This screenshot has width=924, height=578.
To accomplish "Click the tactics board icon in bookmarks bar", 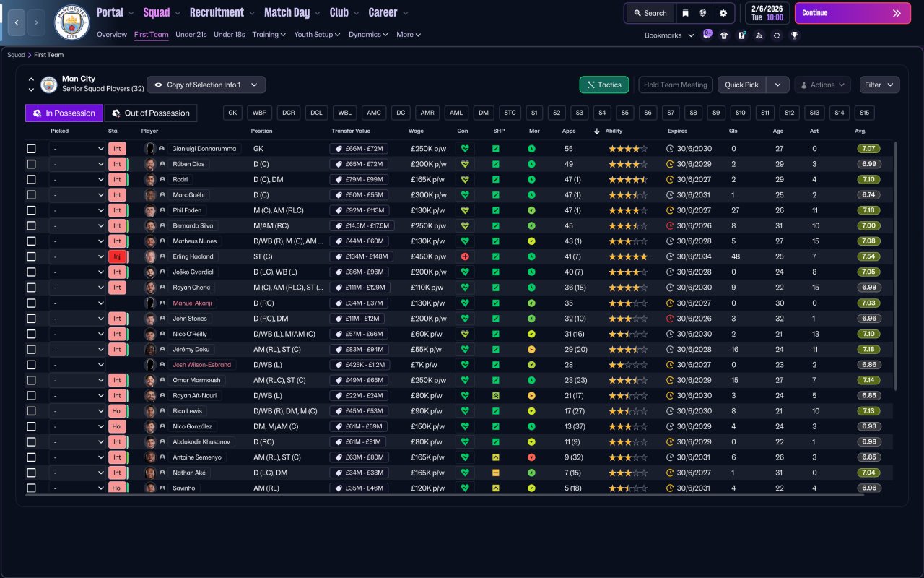I will [x=742, y=35].
